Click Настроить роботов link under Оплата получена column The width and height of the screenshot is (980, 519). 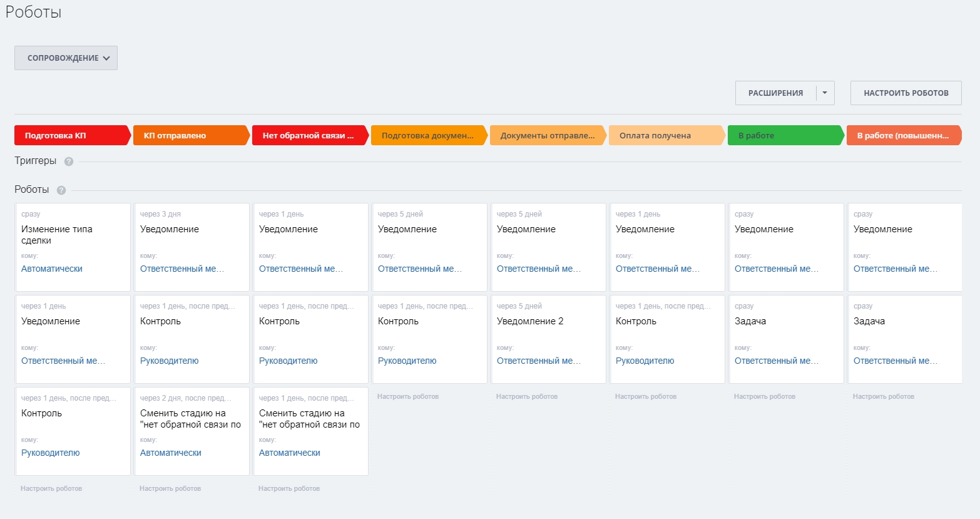(x=646, y=397)
